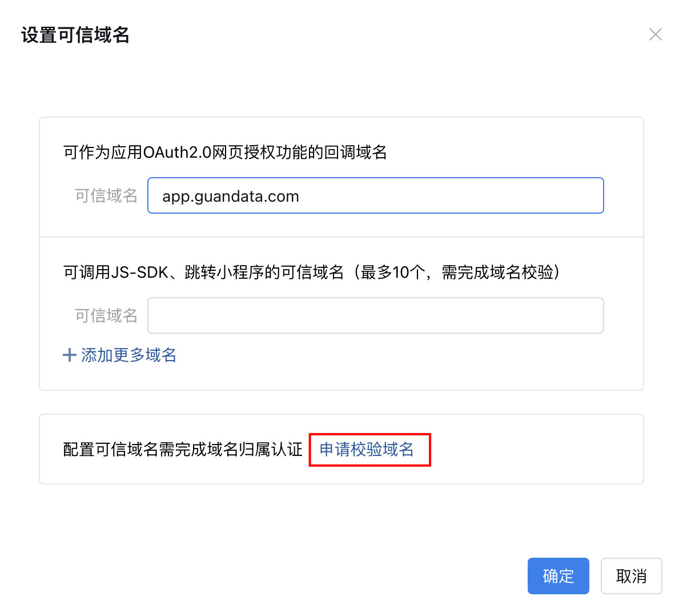Click the 配置可信域名需完成域名归属认证 text
This screenshot has height=616, width=683.
tap(183, 450)
